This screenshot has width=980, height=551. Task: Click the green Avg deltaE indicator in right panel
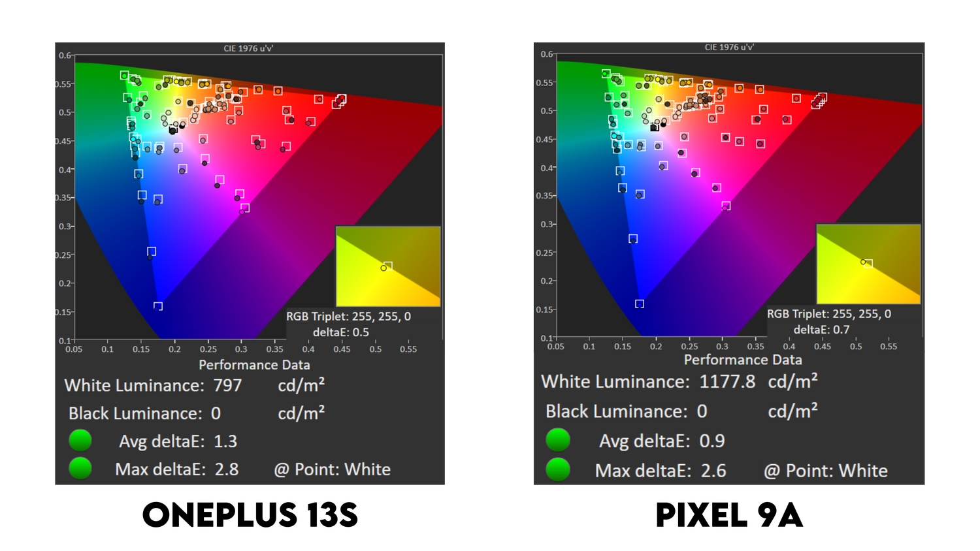point(558,440)
